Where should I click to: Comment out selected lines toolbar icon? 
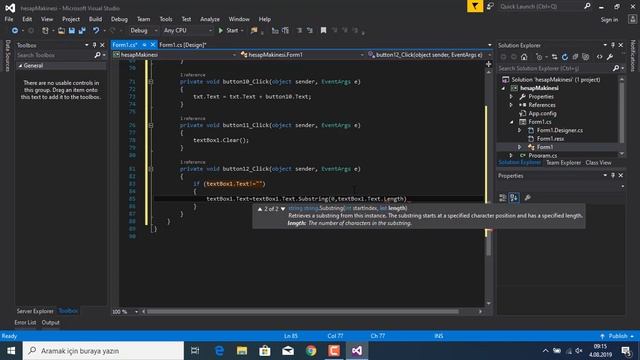[299, 31]
